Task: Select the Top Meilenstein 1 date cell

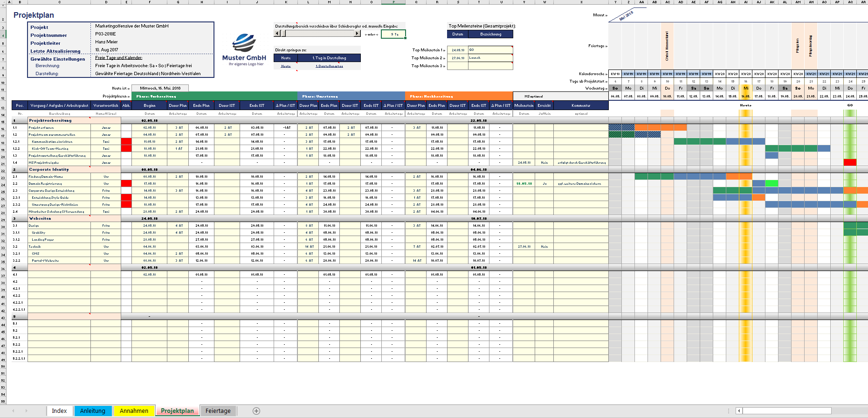Action: [457, 50]
